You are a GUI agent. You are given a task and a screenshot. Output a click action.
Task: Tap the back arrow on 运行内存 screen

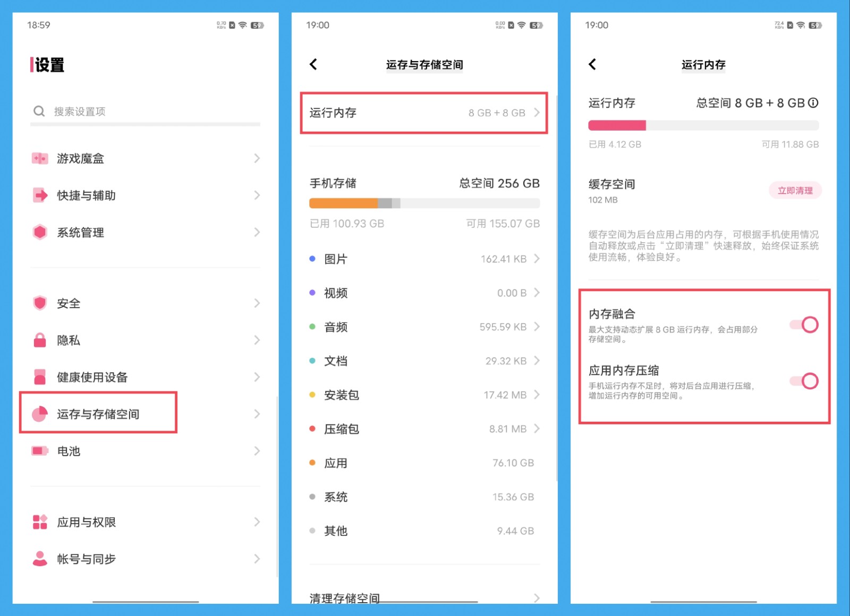(x=592, y=64)
